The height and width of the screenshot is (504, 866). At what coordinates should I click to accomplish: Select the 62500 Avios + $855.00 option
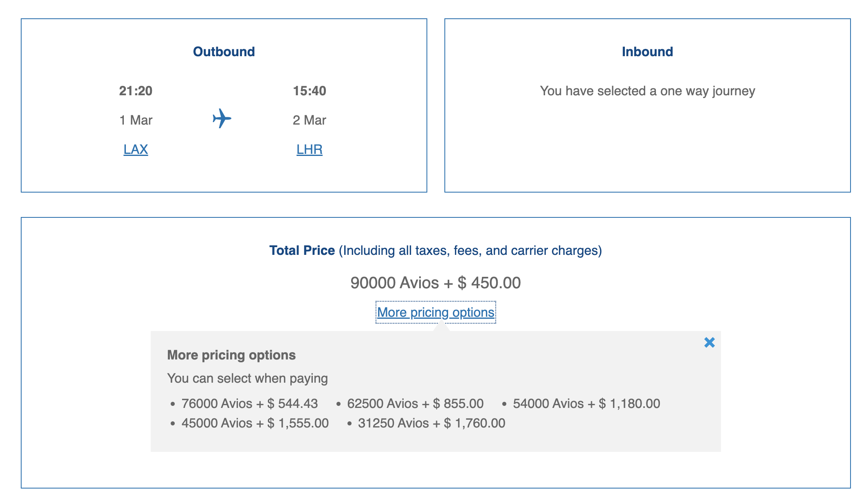click(414, 403)
